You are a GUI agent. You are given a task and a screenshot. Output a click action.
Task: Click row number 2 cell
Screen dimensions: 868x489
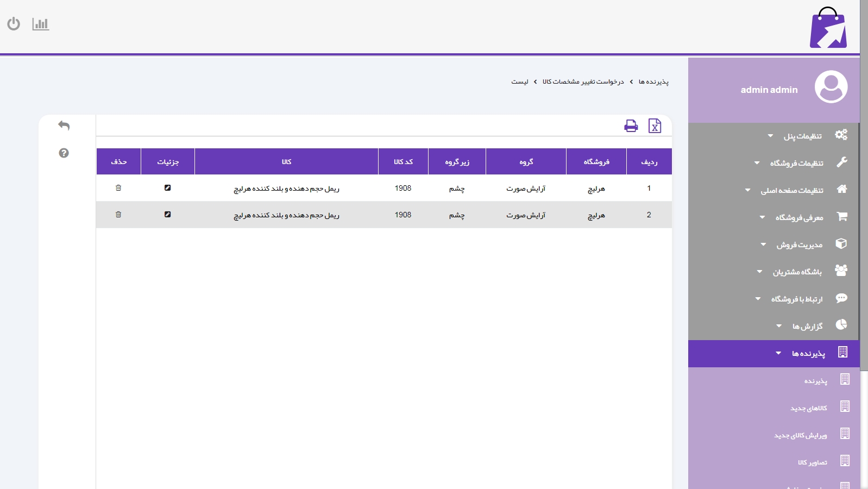coord(649,215)
